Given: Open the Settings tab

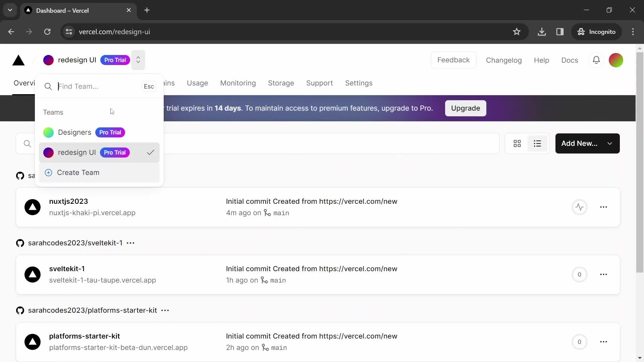Looking at the screenshot, I should coord(359,83).
